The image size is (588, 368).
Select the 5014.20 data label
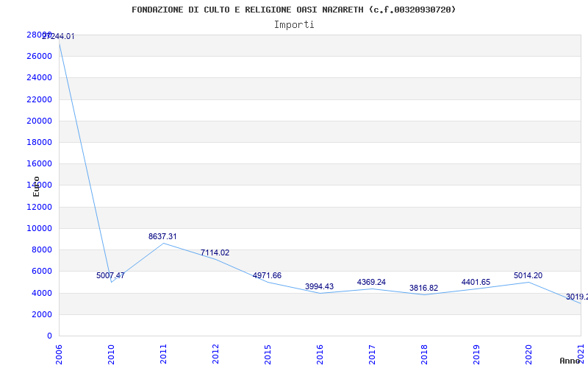coord(528,275)
